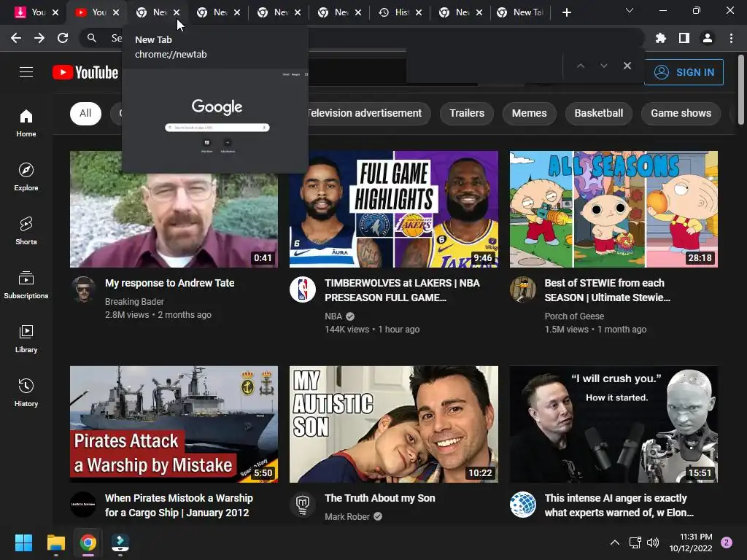Viewport: 747px width, 560px height.
Task: Open a new browser tab with plus
Action: tap(566, 12)
